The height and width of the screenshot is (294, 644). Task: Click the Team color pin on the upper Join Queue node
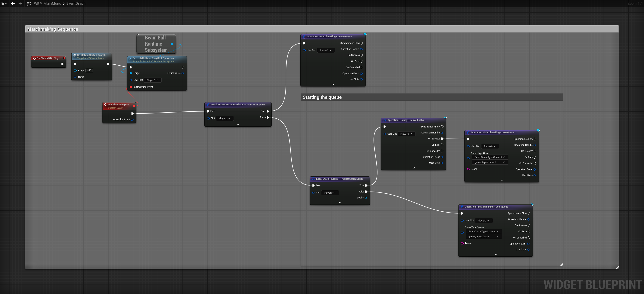(x=468, y=169)
